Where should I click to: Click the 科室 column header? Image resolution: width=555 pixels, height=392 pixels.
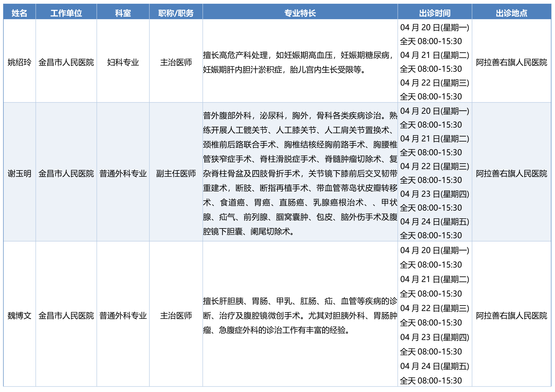click(x=123, y=13)
